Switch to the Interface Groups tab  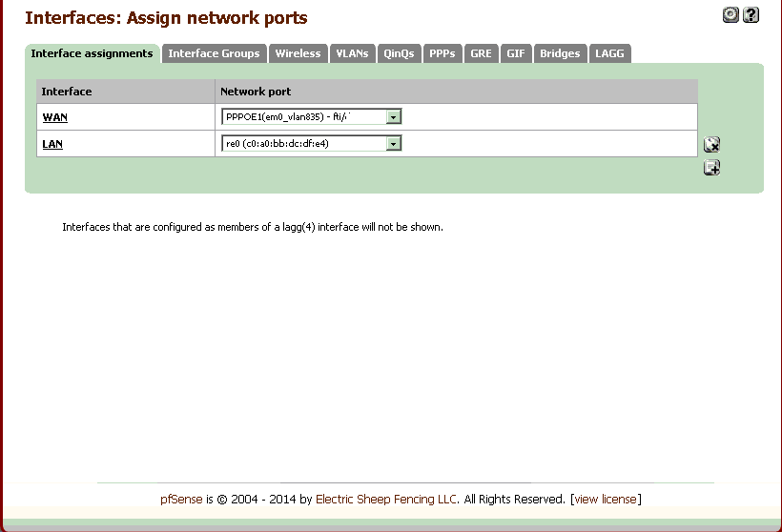pyautogui.click(x=214, y=54)
